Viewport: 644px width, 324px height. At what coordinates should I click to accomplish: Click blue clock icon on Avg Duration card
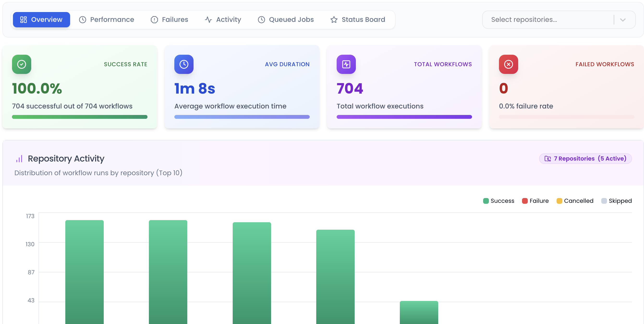tap(184, 64)
